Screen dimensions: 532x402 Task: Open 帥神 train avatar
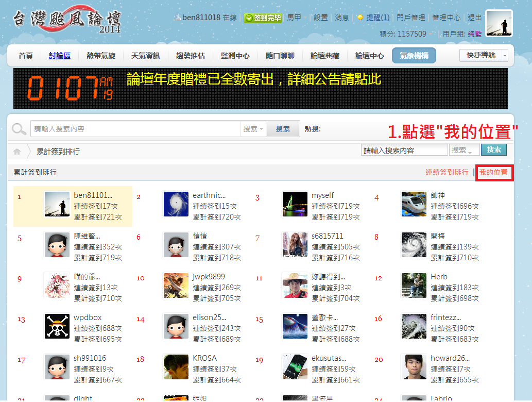point(414,204)
